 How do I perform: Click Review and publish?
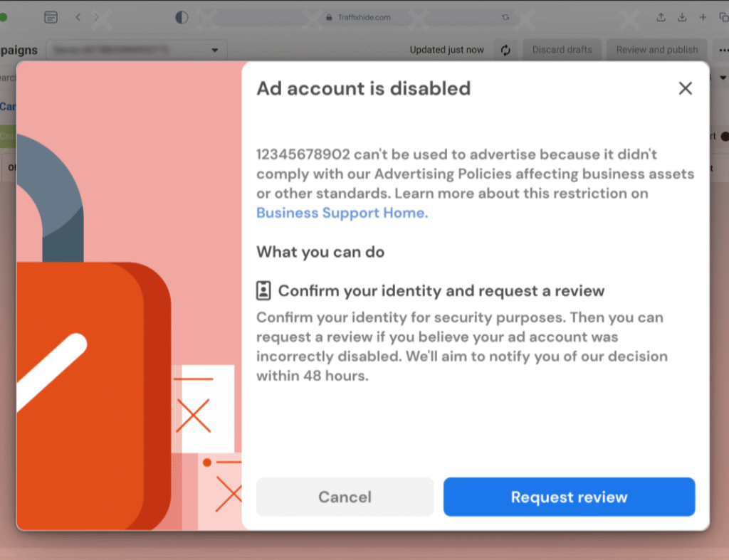657,50
